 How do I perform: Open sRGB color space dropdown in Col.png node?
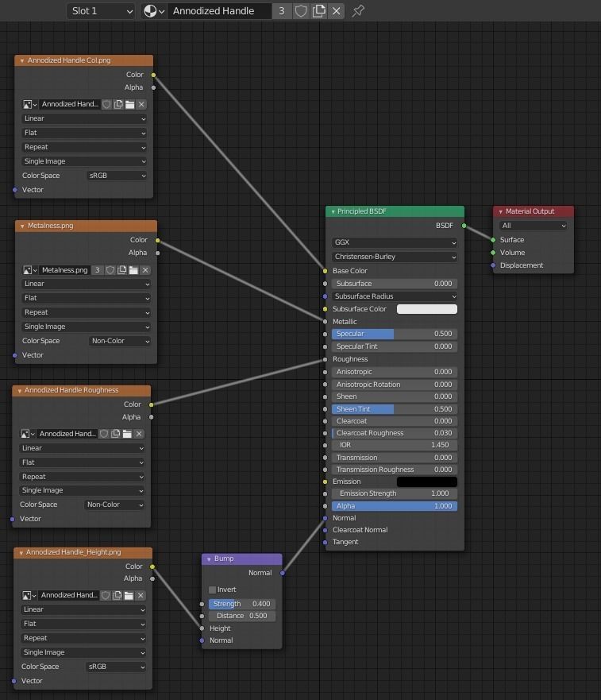tap(117, 176)
